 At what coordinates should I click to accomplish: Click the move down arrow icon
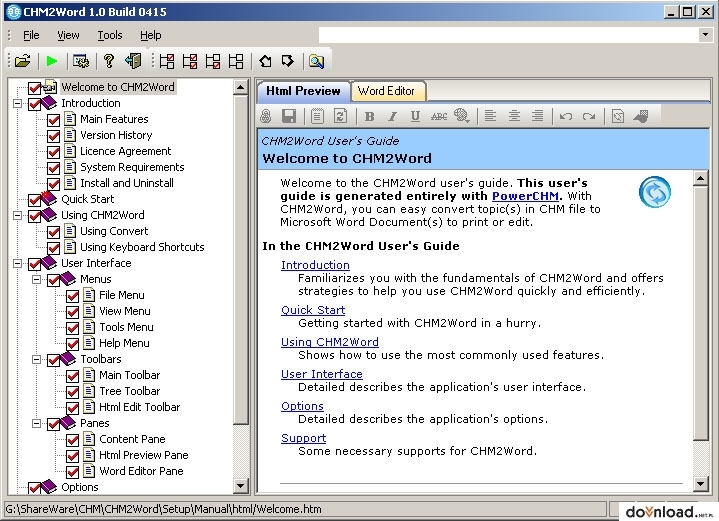(x=288, y=61)
